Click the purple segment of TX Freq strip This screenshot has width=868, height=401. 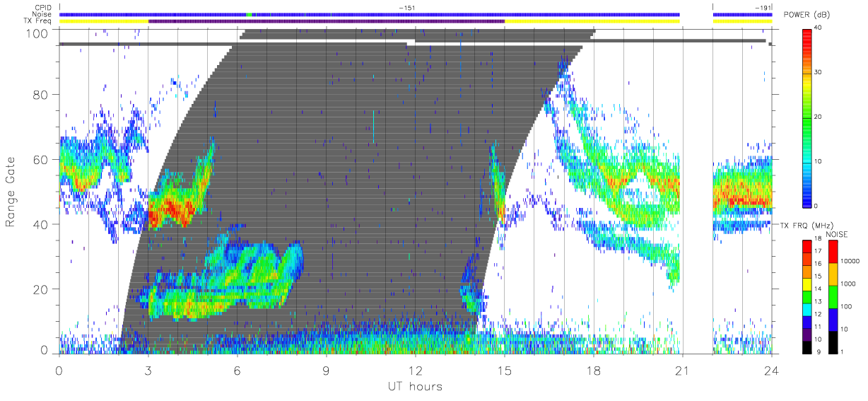[x=327, y=21]
